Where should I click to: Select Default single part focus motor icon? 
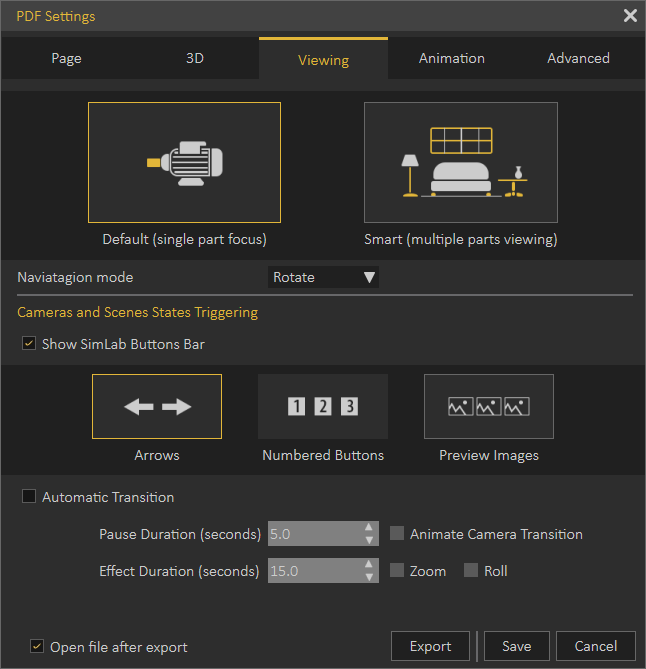point(184,162)
